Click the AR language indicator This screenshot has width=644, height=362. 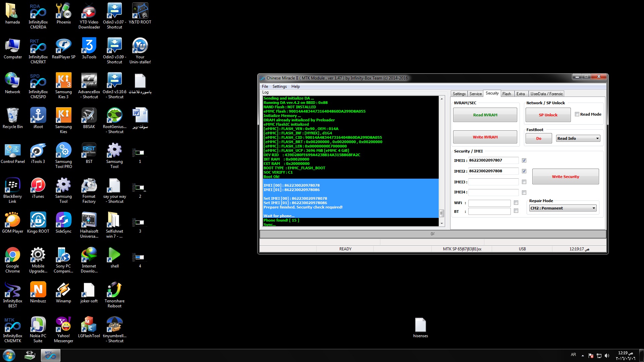(x=574, y=355)
